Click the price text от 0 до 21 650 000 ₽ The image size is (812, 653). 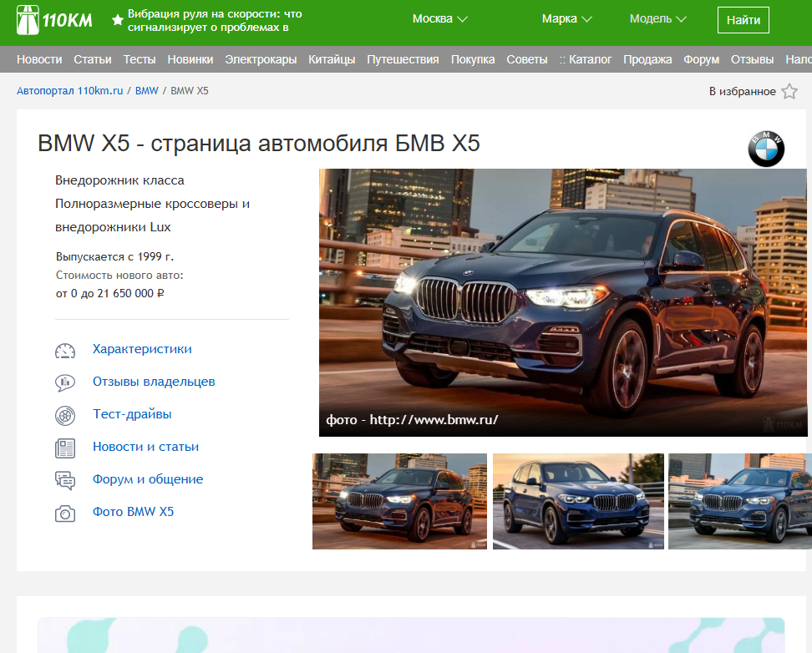tap(109, 294)
